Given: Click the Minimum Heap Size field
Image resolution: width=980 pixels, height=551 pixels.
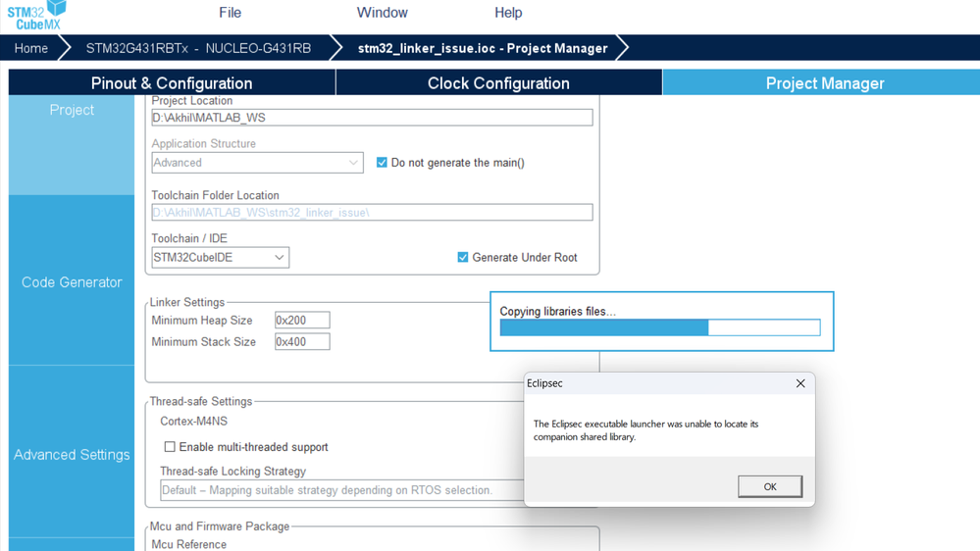Looking at the screenshot, I should (x=302, y=320).
